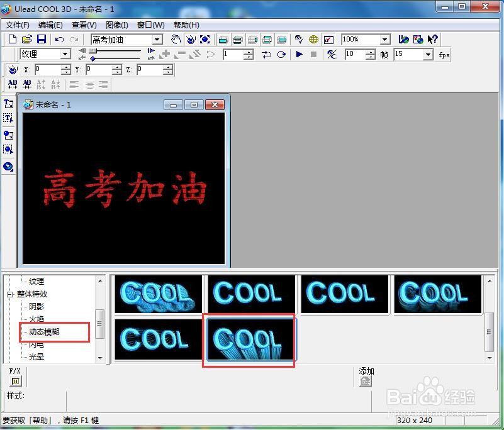The image size is (504, 430).
Task: Select 阴影 in the effects tree
Action: pyautogui.click(x=36, y=306)
